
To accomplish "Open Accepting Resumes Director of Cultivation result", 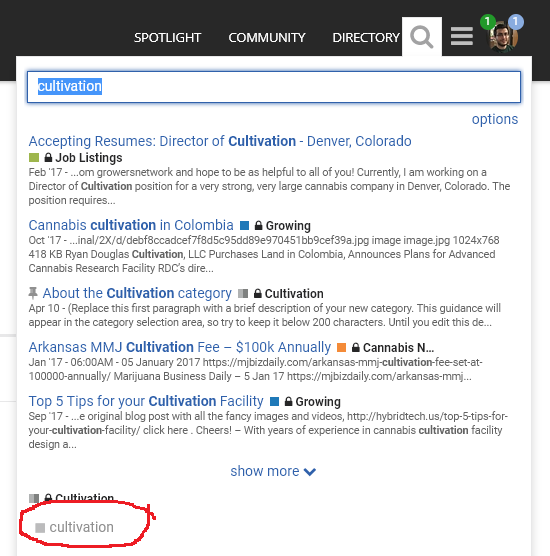I will coord(220,141).
